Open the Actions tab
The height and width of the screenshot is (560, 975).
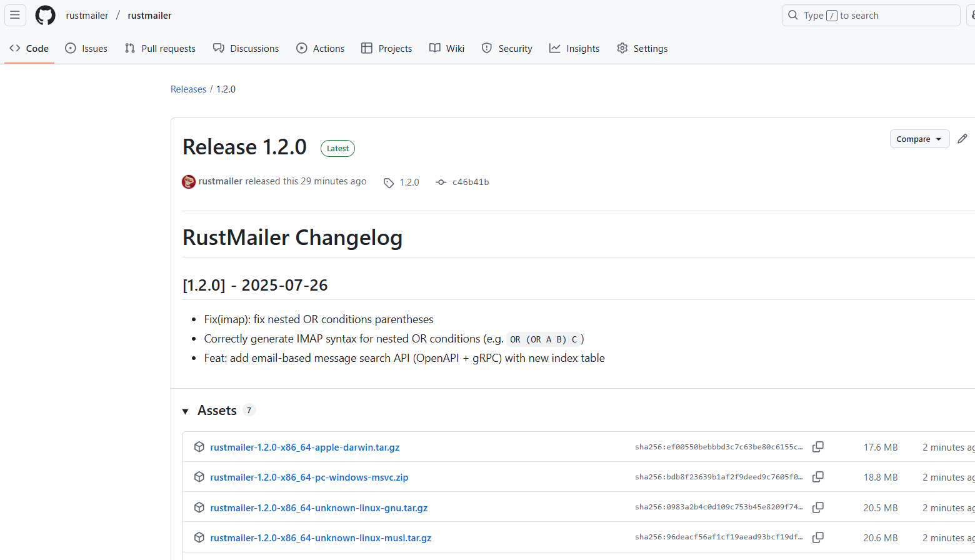321,48
